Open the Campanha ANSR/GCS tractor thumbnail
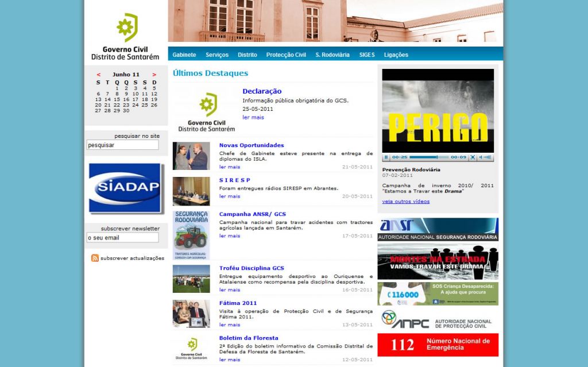Viewport: 588px width, 367px height. [x=191, y=235]
